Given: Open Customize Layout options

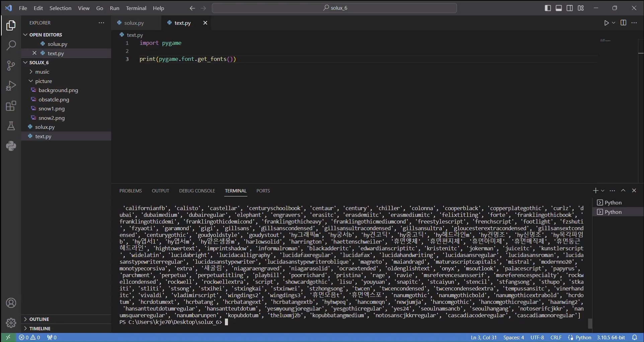Looking at the screenshot, I should tap(581, 8).
